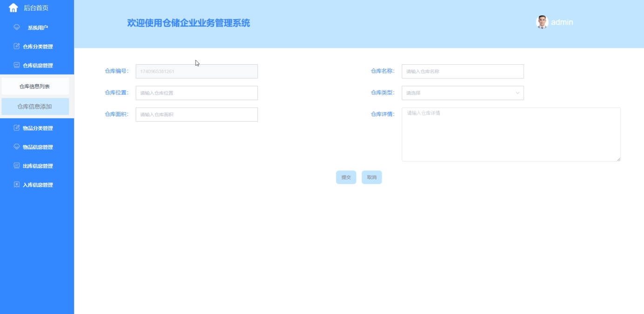Click the 欢迎使用仓储企业业务管理系统 title
The height and width of the screenshot is (314, 644).
pyautogui.click(x=188, y=23)
